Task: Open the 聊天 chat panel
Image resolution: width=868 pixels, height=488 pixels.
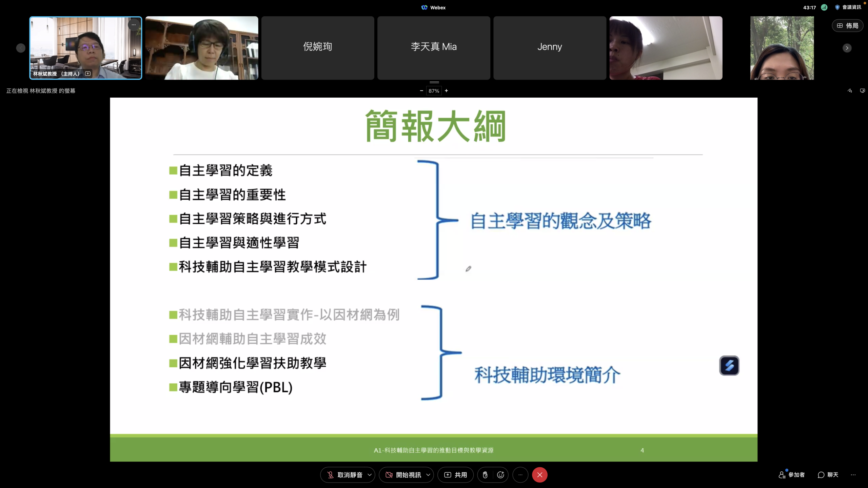Action: click(x=828, y=475)
